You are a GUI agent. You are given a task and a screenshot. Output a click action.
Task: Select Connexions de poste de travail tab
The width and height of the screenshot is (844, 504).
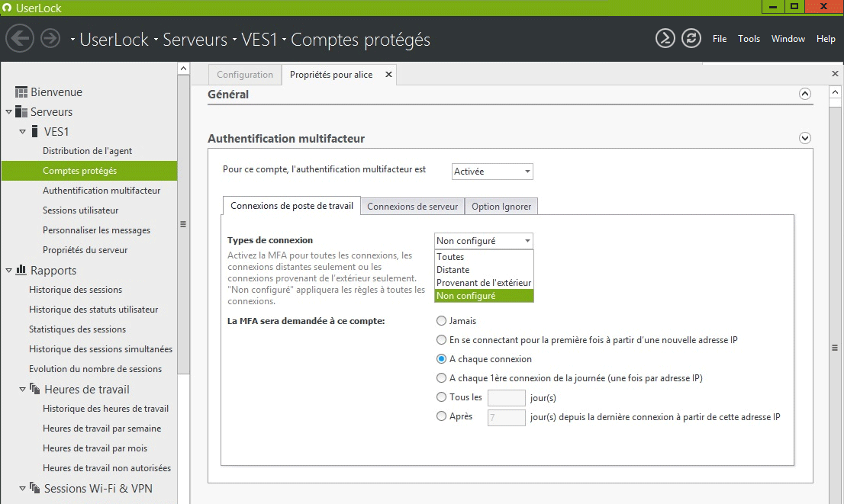(x=292, y=205)
